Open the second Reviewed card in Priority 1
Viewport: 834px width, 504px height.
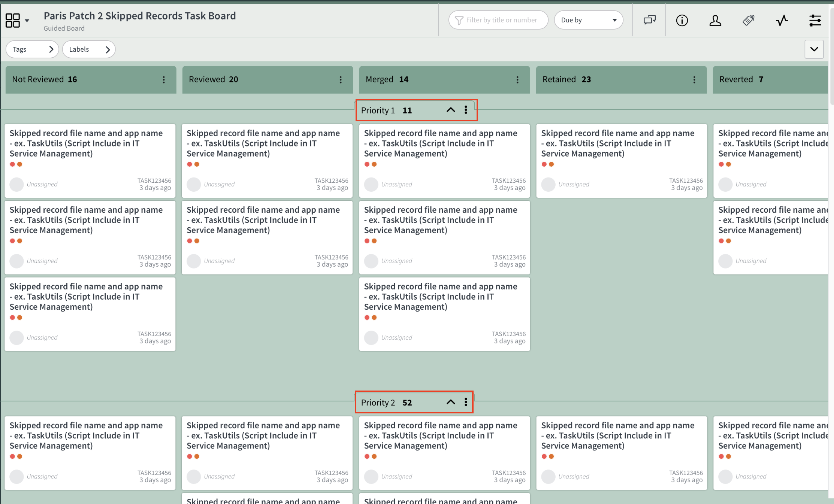pos(267,237)
